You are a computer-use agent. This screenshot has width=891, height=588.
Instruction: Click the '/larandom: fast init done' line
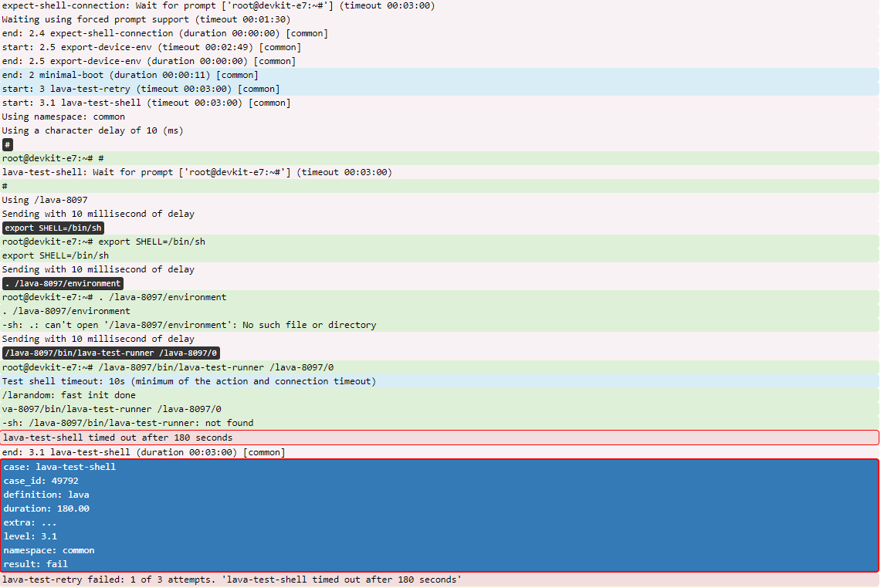440,395
